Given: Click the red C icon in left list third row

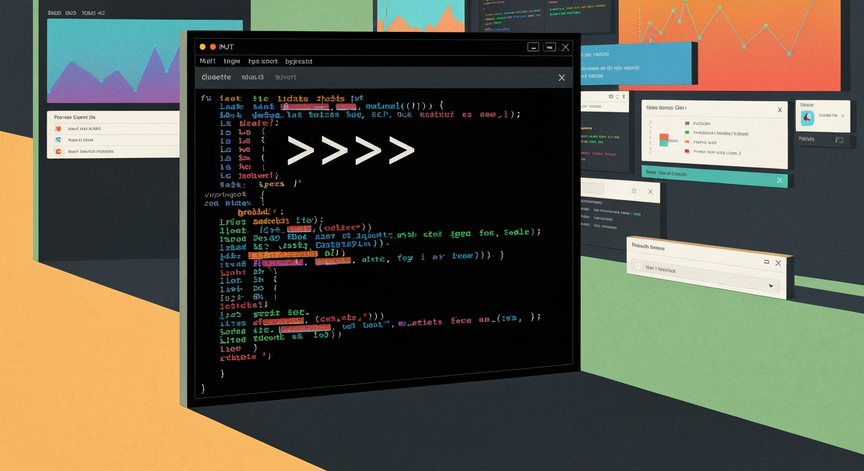Looking at the screenshot, I should pos(58,151).
